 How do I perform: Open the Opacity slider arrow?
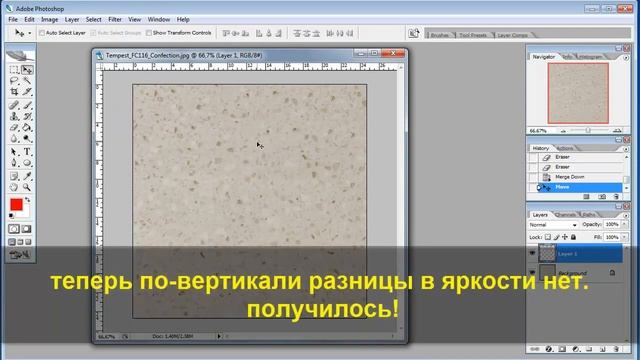(624, 224)
